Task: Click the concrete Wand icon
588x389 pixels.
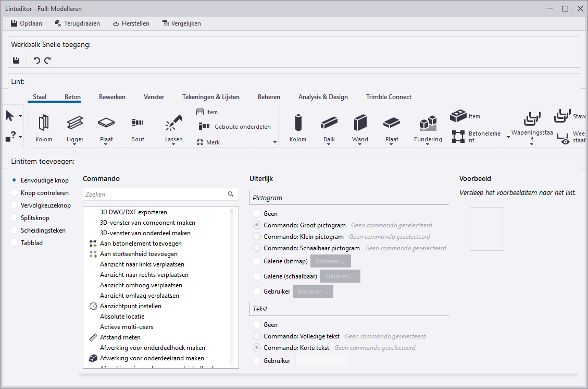Action: (360, 124)
